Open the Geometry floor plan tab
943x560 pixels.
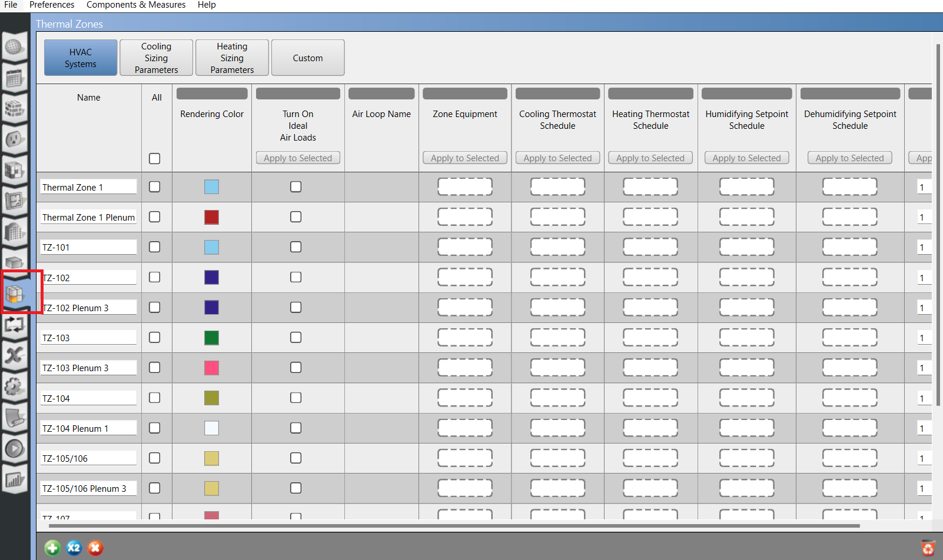tap(15, 201)
